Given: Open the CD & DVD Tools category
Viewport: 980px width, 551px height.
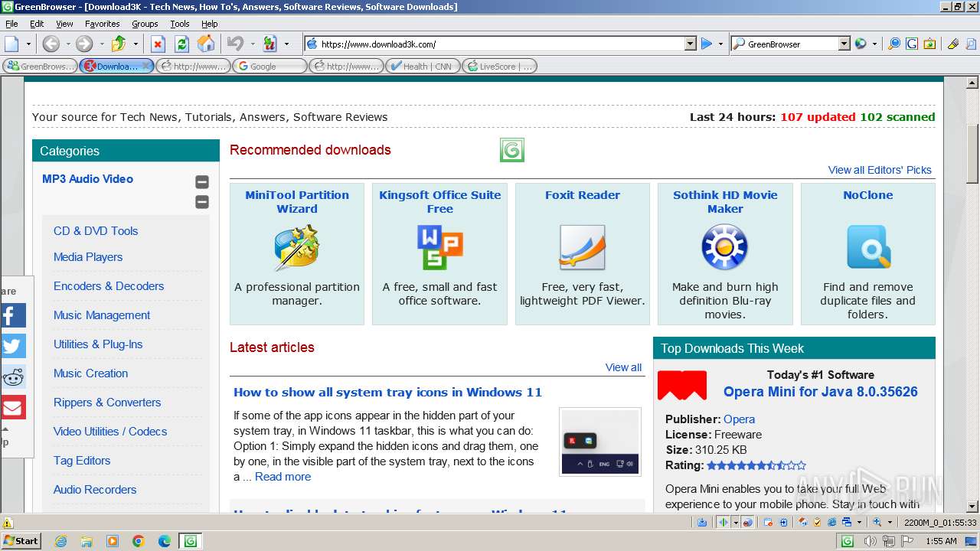Looking at the screenshot, I should [96, 231].
